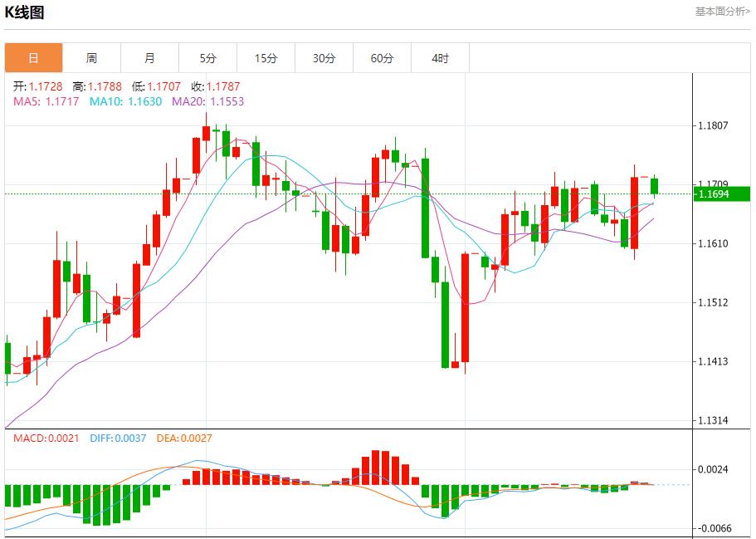This screenshot has width=756, height=539.
Task: Switch to the 周 weekly timeframe tab
Action: [91, 57]
